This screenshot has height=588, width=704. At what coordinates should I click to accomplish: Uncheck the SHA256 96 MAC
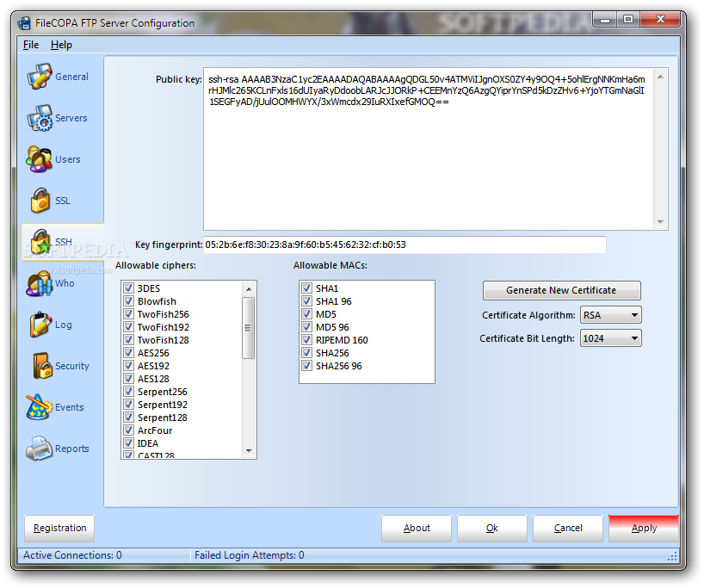(x=307, y=366)
